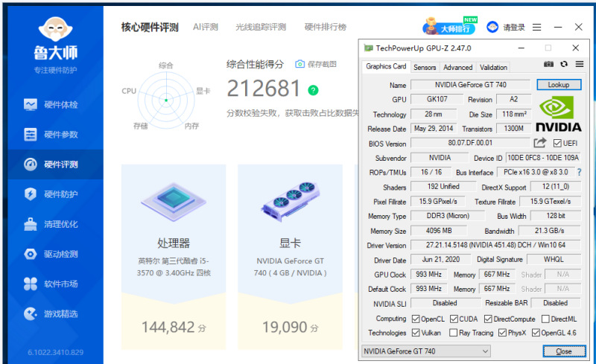Click version number 6.1022.3410.829
Image resolution: width=596 pixels, height=364 pixels.
click(55, 352)
